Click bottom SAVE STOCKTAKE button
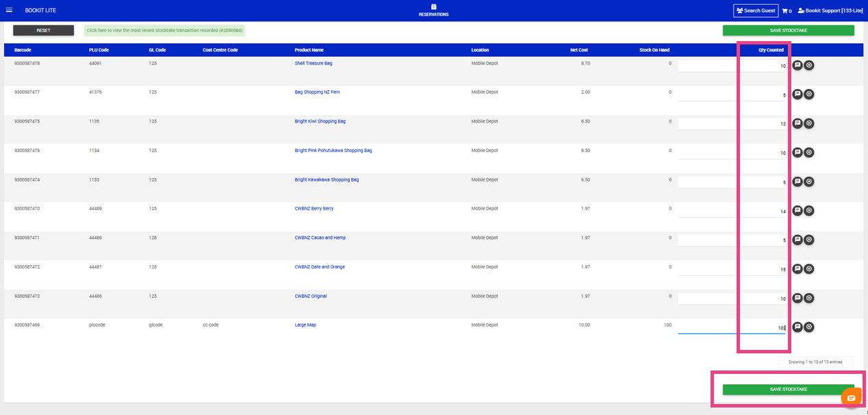This screenshot has width=868, height=415. 789,389
